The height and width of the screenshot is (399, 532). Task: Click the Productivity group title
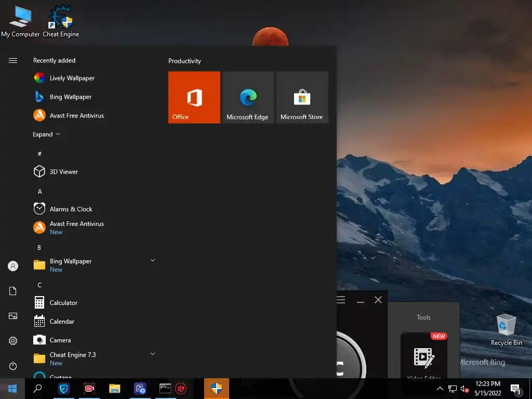pyautogui.click(x=184, y=61)
